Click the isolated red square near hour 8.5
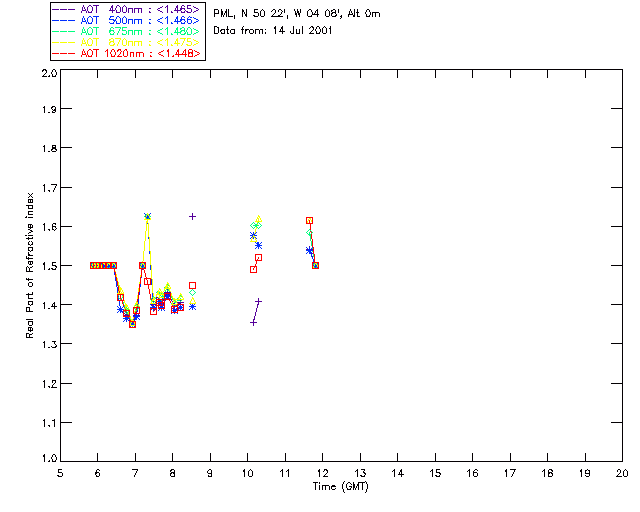The image size is (640, 512). tap(192, 285)
